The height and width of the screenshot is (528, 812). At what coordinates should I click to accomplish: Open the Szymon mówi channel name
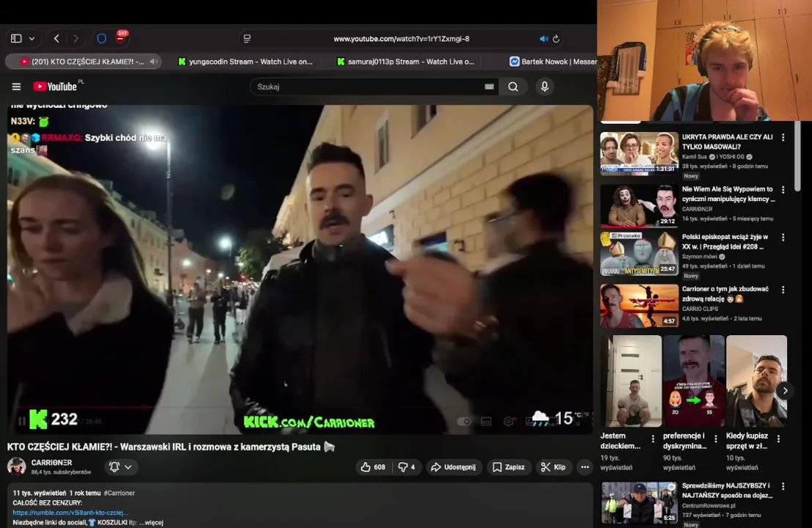[700, 257]
